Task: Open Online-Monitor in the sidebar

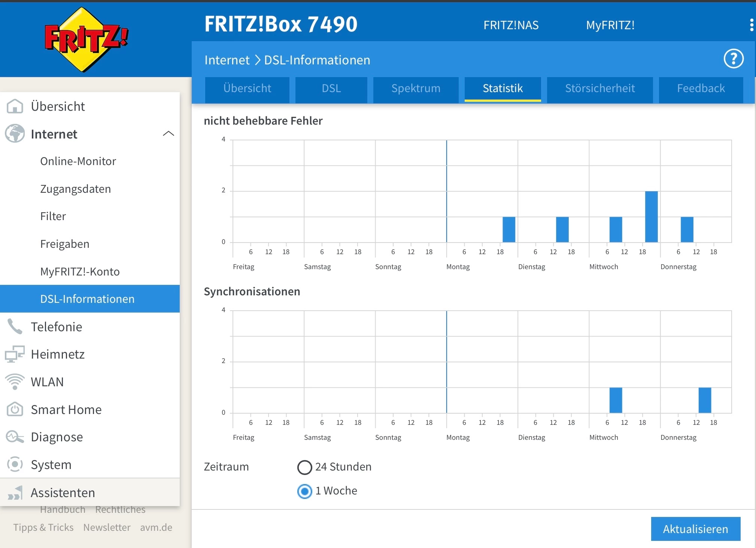Action: coord(78,161)
